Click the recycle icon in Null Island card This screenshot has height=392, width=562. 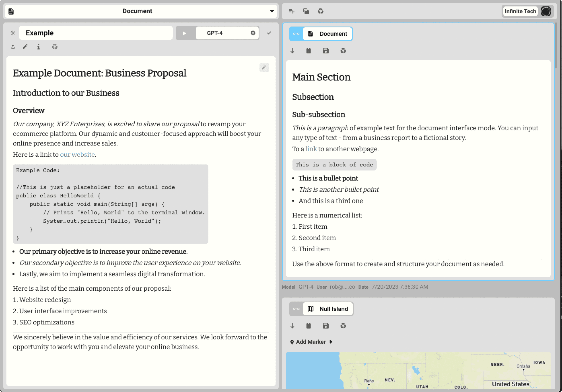pos(343,326)
